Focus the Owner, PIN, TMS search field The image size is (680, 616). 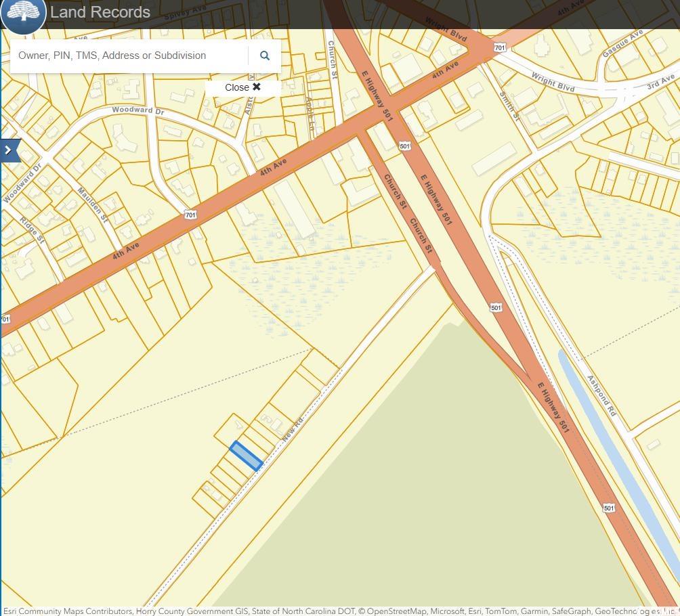pyautogui.click(x=129, y=56)
